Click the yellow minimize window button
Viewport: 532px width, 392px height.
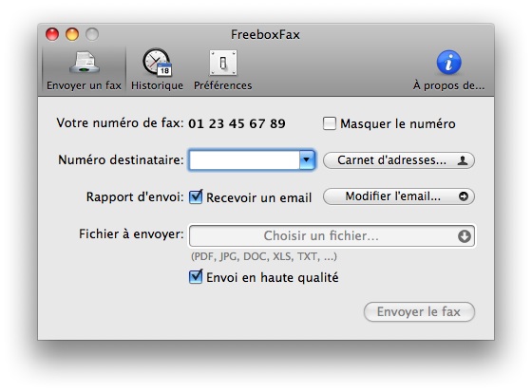click(x=72, y=34)
